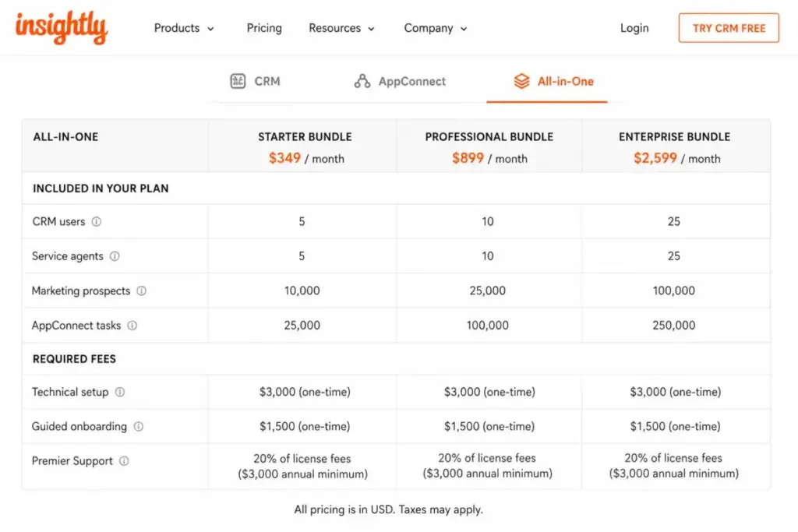798x532 pixels.
Task: Click Professional's 20% of license fees cell
Action: click(488, 465)
